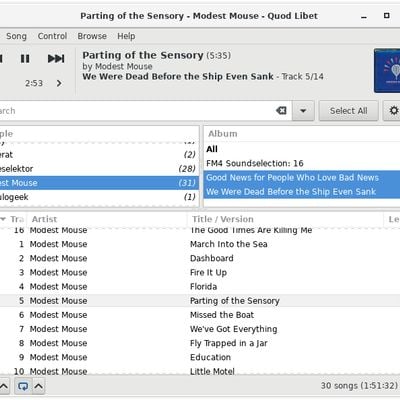Screen dimensions: 400x400
Task: Sort by the Artist column header
Action: pos(107,219)
